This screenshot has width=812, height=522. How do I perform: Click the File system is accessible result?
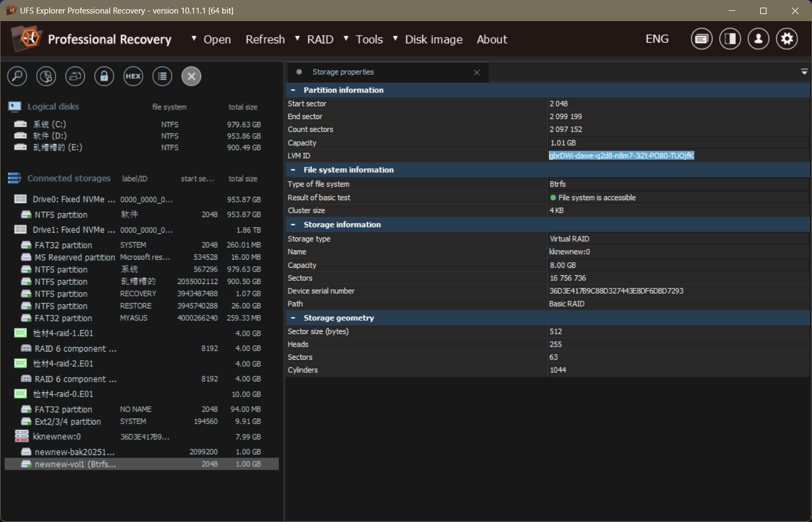click(x=597, y=197)
